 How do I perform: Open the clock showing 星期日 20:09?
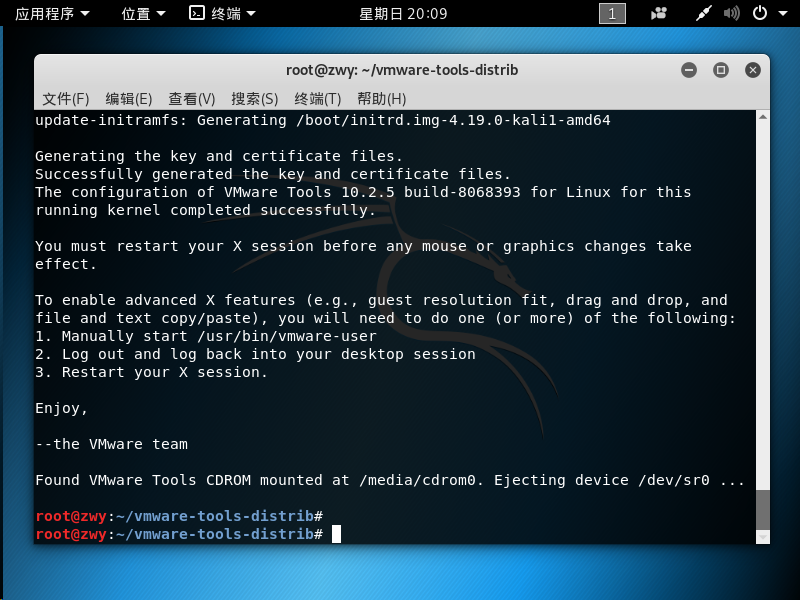point(403,13)
